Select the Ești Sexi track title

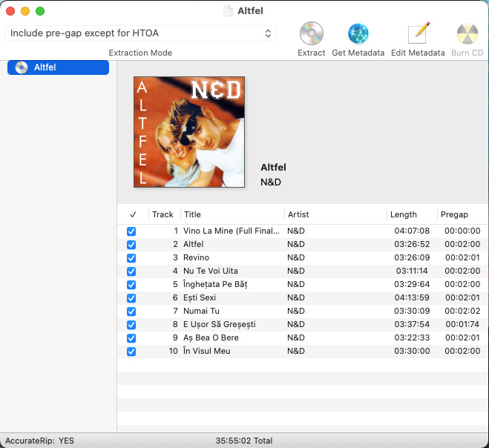200,297
